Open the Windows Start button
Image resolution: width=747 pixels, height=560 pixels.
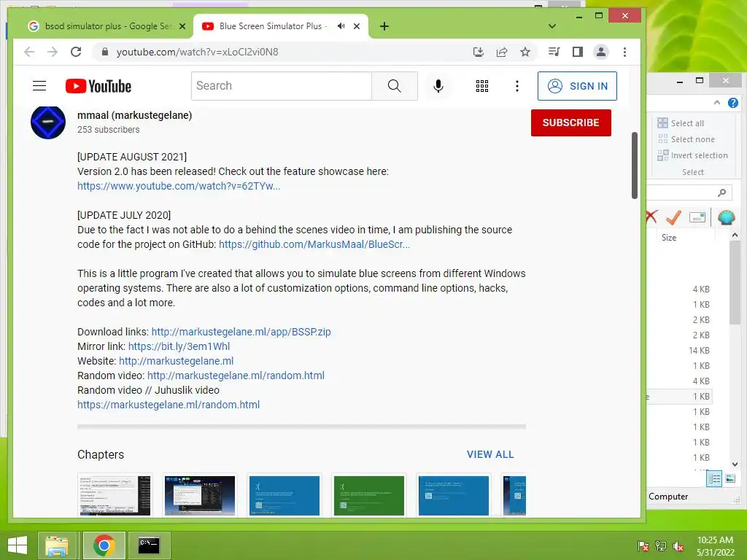pos(18,545)
